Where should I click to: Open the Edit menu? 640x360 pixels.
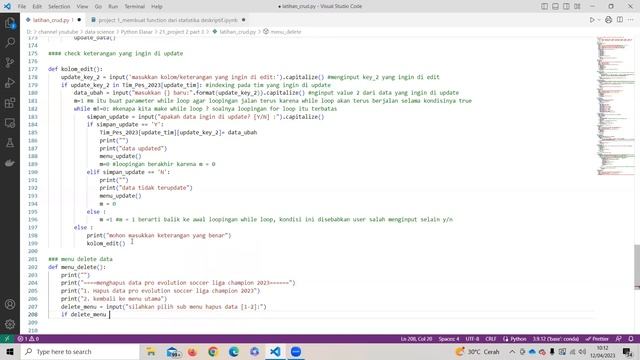pos(37,6)
